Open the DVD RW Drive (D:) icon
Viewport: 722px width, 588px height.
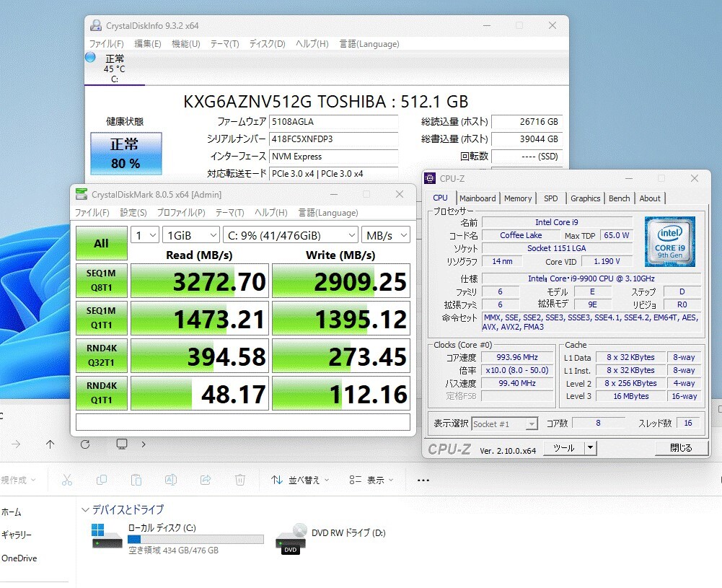[x=291, y=539]
